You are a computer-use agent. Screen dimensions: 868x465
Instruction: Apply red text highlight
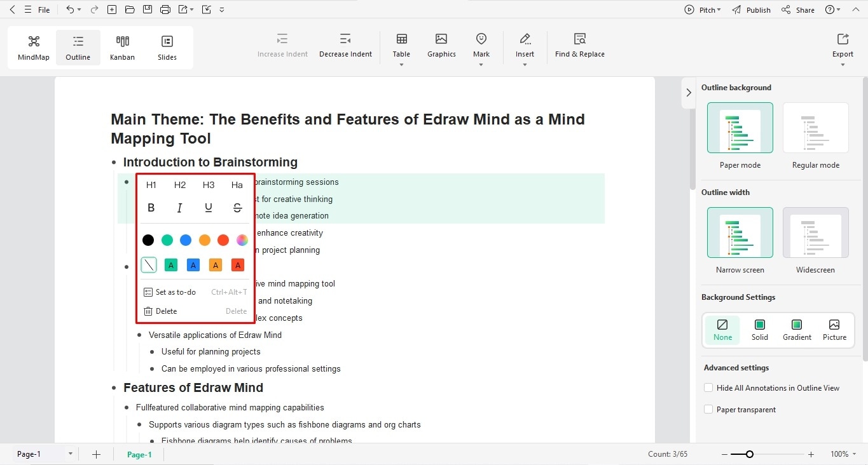point(238,265)
